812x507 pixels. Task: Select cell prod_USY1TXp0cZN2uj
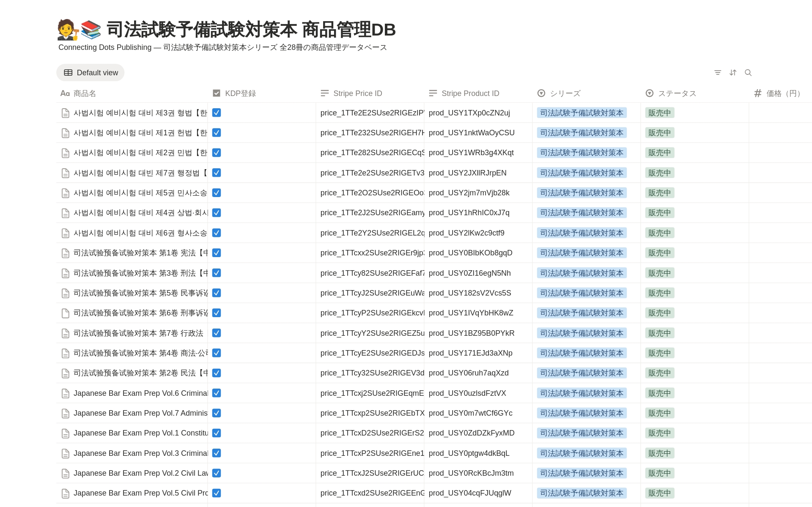[478, 113]
